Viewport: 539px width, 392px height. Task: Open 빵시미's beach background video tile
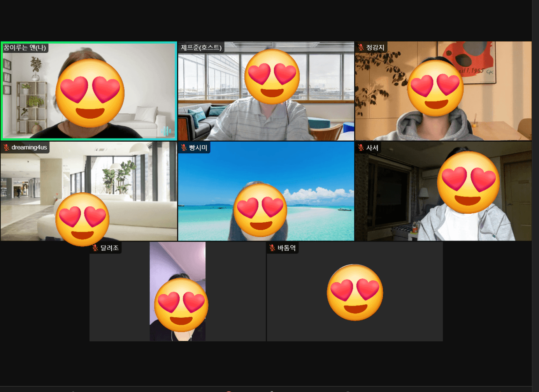click(x=266, y=191)
